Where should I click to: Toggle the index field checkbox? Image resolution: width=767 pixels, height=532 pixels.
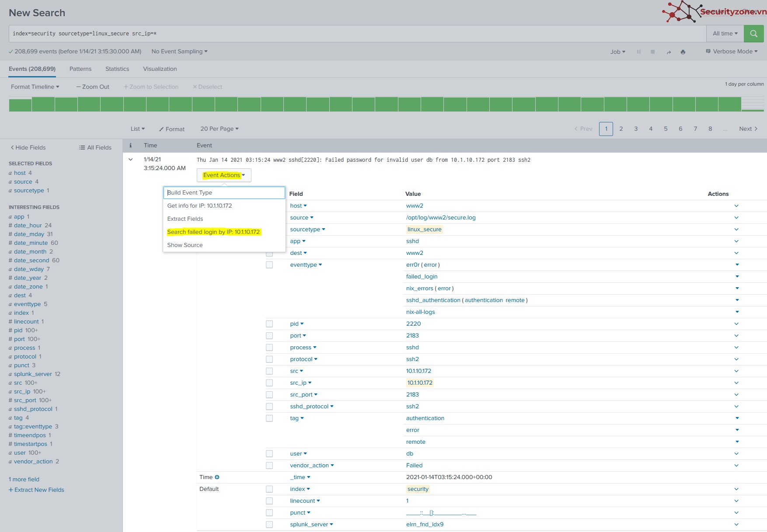click(x=269, y=489)
